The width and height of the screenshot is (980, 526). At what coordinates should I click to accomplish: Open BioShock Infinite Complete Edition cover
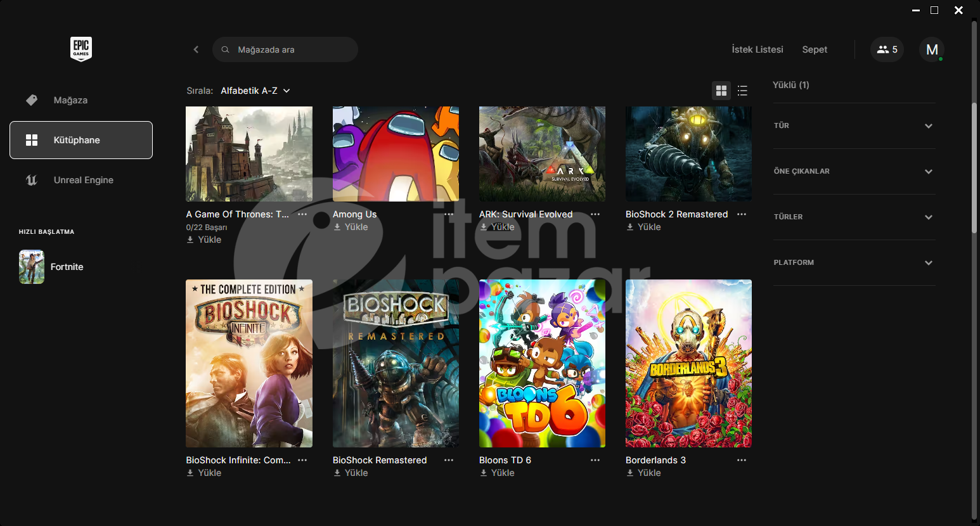tap(249, 363)
